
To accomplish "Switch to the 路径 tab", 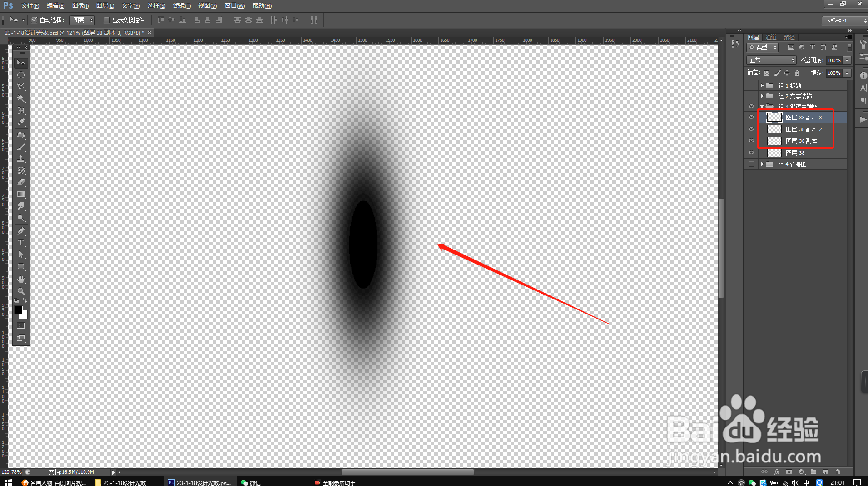I will click(x=789, y=37).
